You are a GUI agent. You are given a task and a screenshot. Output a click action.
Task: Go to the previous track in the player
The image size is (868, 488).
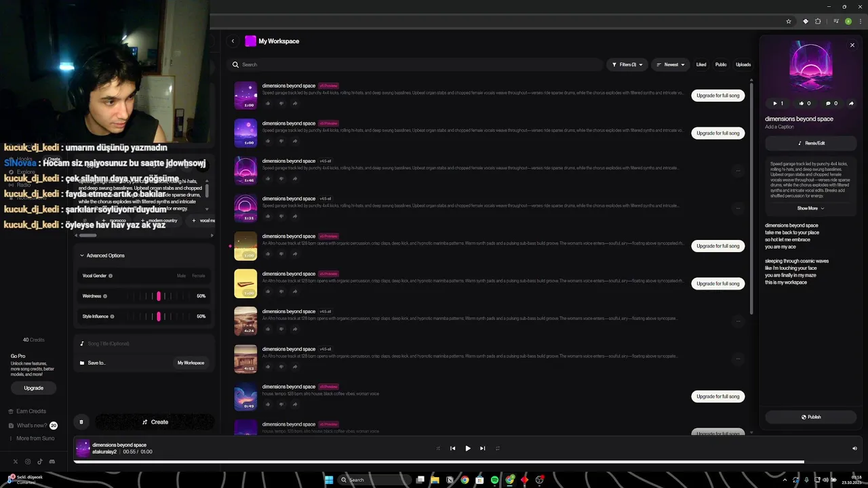(453, 448)
